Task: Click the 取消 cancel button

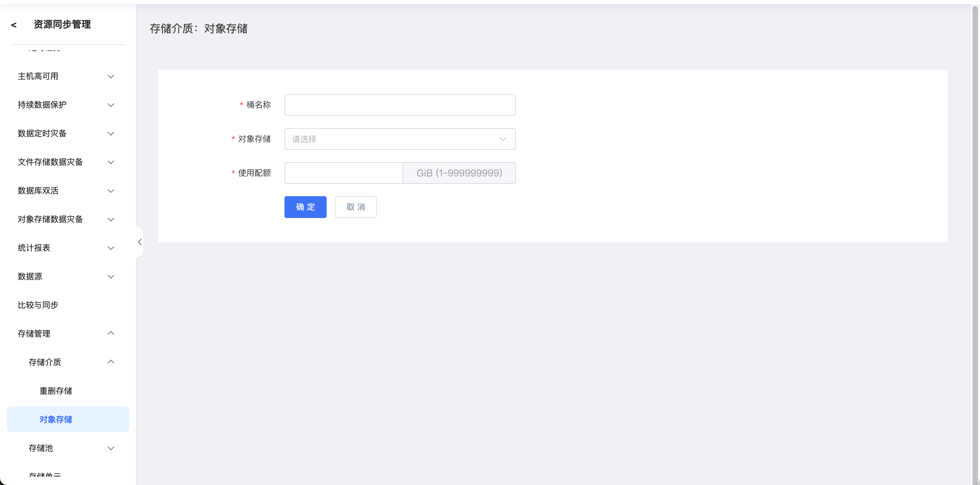Action: coord(355,207)
